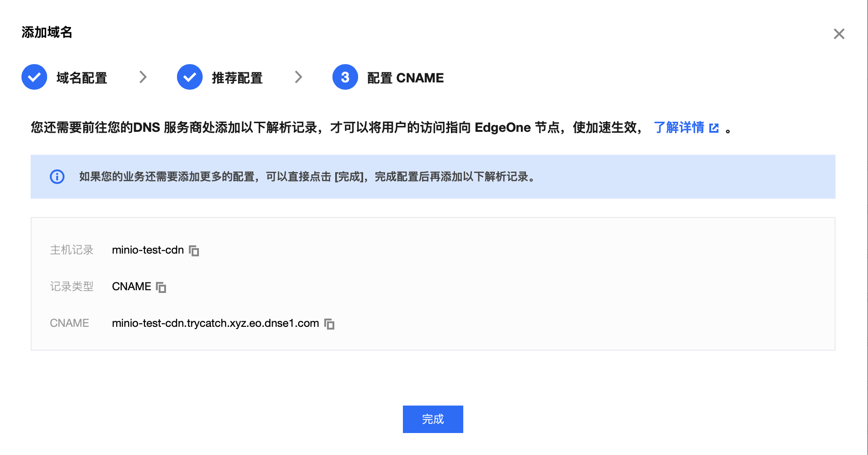The width and height of the screenshot is (868, 455).
Task: Copy the 主机记录 value minio-test-cdn
Action: click(194, 250)
